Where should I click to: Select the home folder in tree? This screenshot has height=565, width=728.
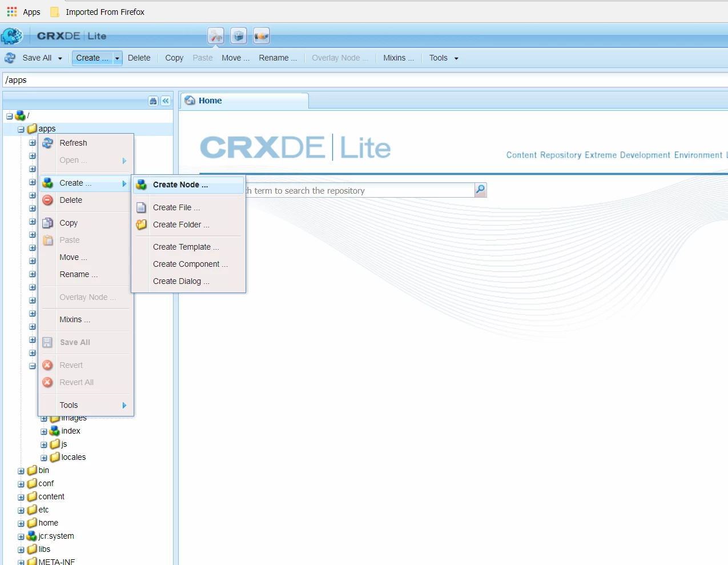point(48,523)
